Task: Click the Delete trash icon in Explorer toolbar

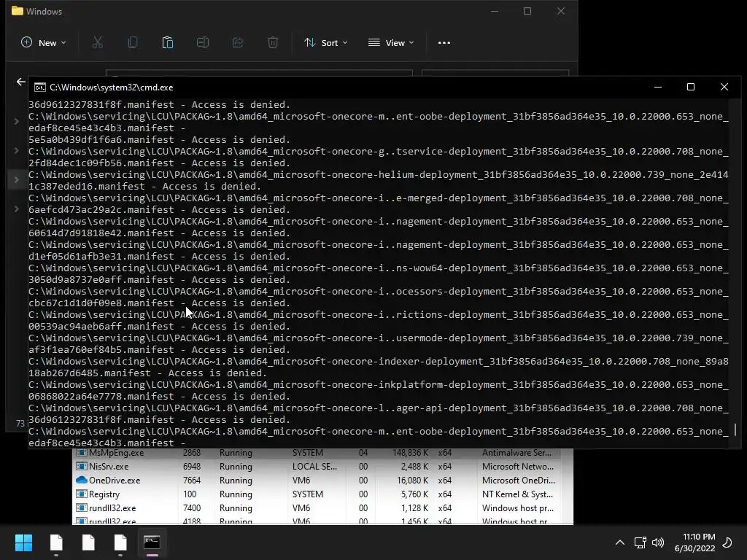Action: [x=273, y=43]
